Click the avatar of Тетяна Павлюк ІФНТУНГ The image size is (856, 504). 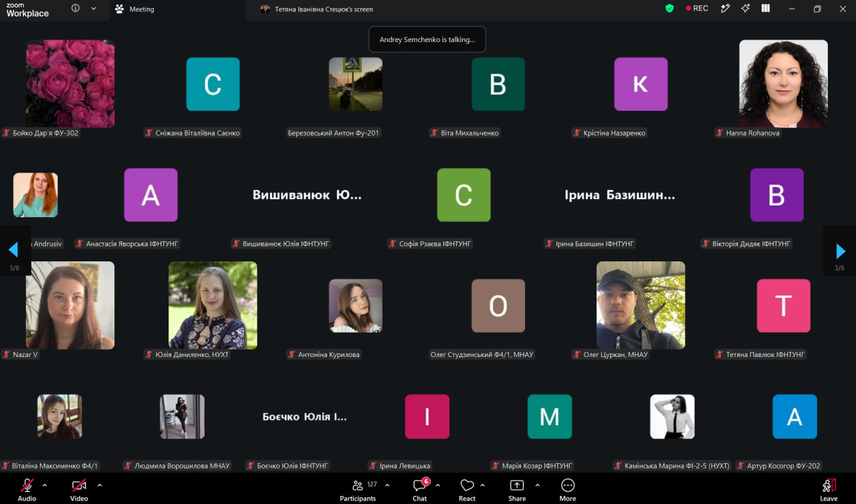point(783,306)
